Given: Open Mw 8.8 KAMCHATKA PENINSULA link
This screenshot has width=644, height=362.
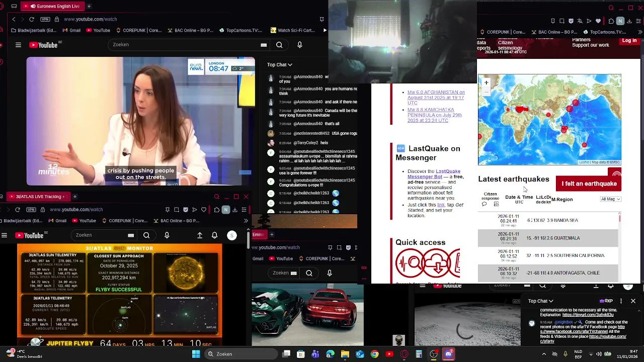Looking at the screenshot, I should coord(434,115).
